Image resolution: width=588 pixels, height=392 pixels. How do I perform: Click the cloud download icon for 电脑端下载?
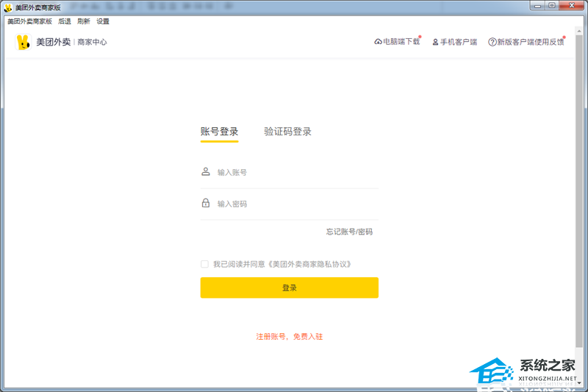point(378,42)
